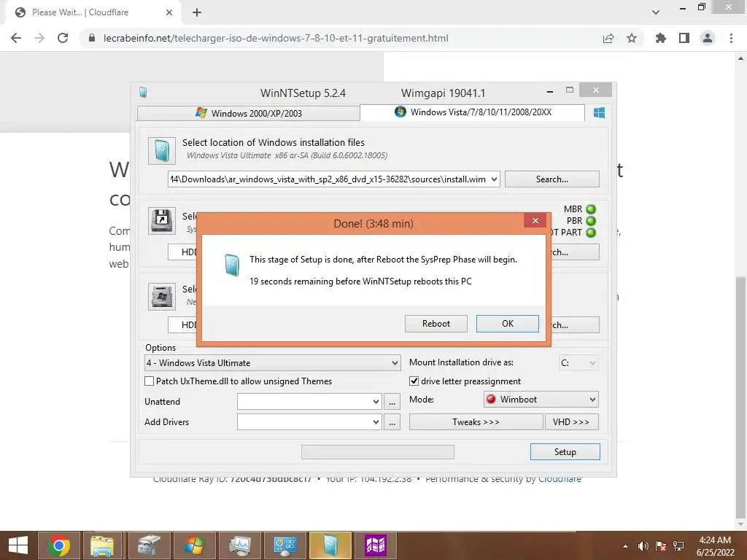Image resolution: width=747 pixels, height=560 pixels.
Task: Browse for drivers folder with ellipsis button
Action: click(392, 422)
